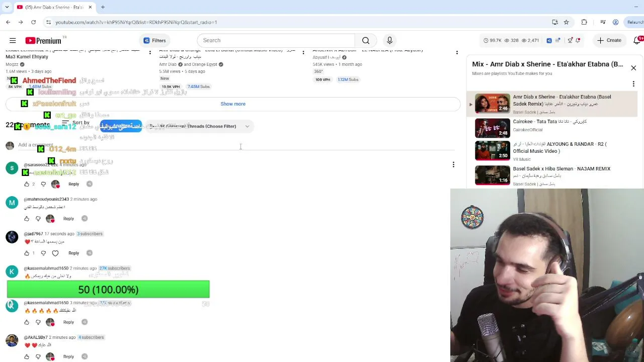Open action menu for @sarasoso's comment
The image size is (644, 362).
click(x=453, y=164)
